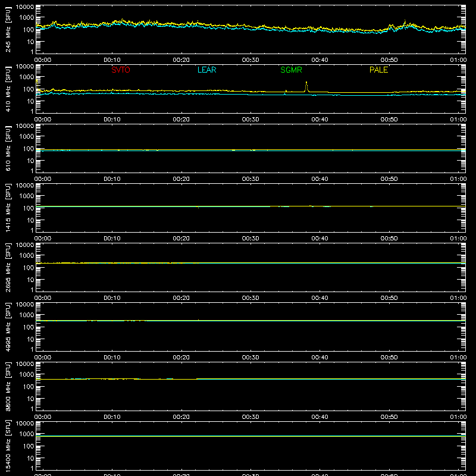Click the 00:20 tick label under 8800 MHz plot
The height and width of the screenshot is (476, 476).
tap(181, 417)
